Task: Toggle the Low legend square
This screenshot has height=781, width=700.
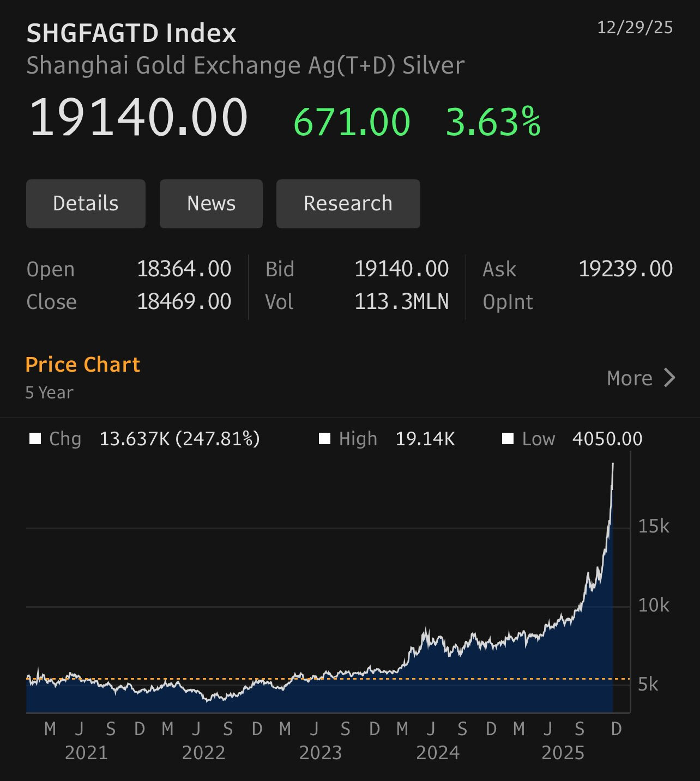Action: pyautogui.click(x=508, y=439)
